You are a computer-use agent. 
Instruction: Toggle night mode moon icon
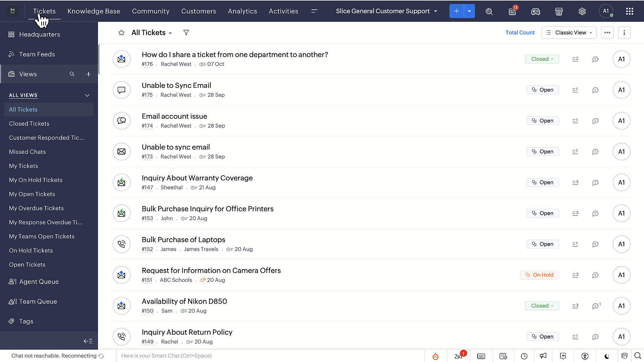point(607,356)
